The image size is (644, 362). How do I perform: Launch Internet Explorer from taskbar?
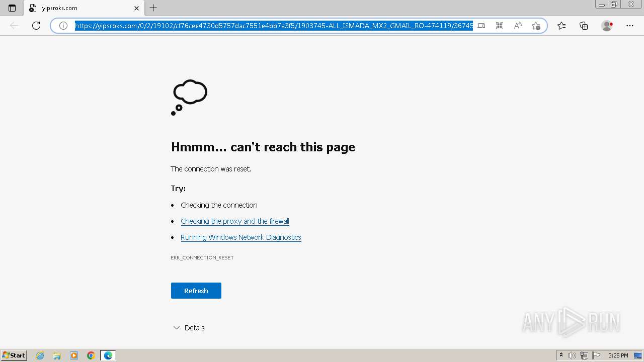(40, 355)
